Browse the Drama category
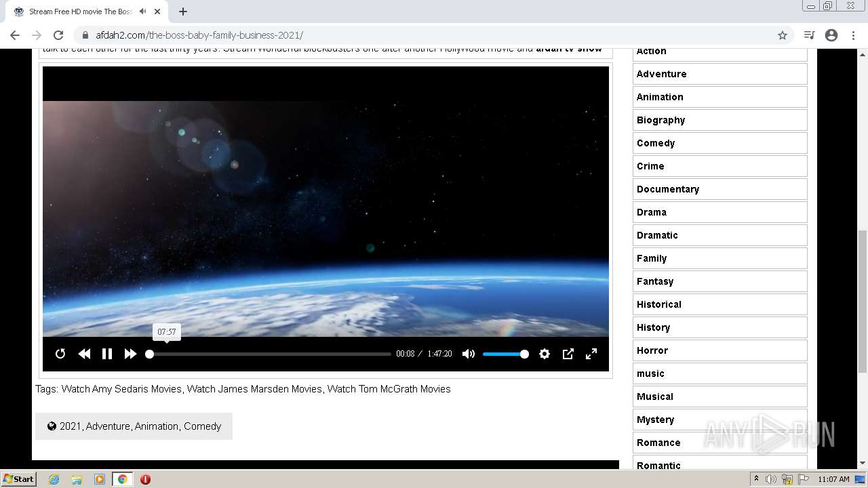The image size is (868, 488). 720,212
